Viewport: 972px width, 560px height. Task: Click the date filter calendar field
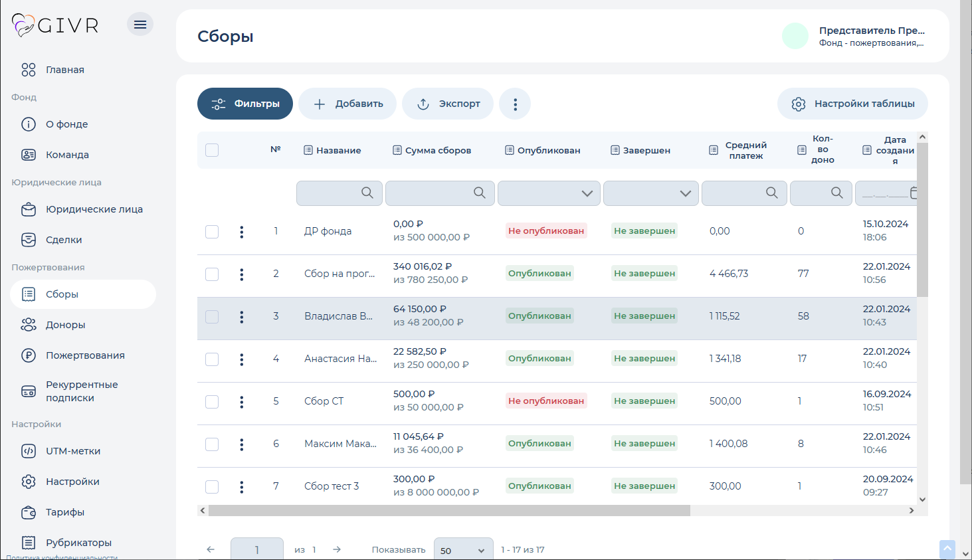pos(886,193)
